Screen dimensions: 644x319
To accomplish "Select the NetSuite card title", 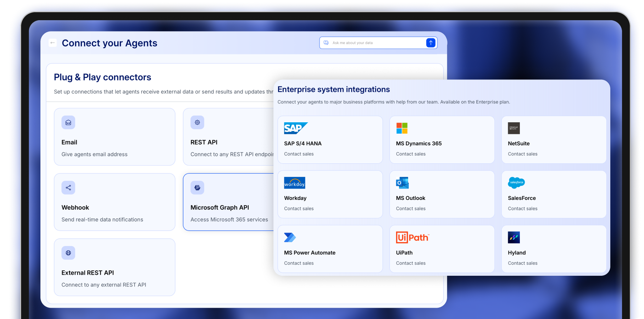I will [x=519, y=144].
